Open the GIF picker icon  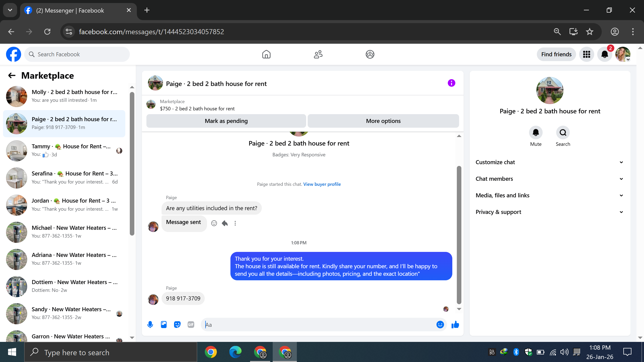[x=191, y=325]
